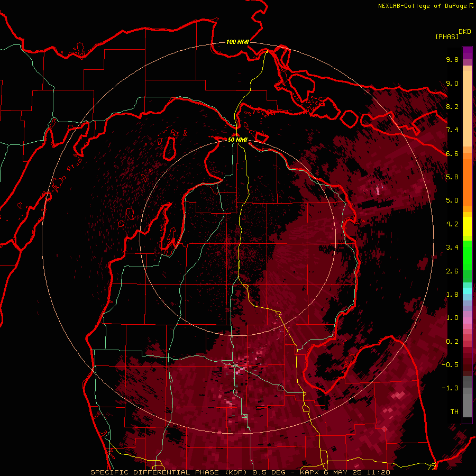Image resolution: width=476 pixels, height=476 pixels.
Task: Click the -0.5 value on the scale
Action: (450, 364)
